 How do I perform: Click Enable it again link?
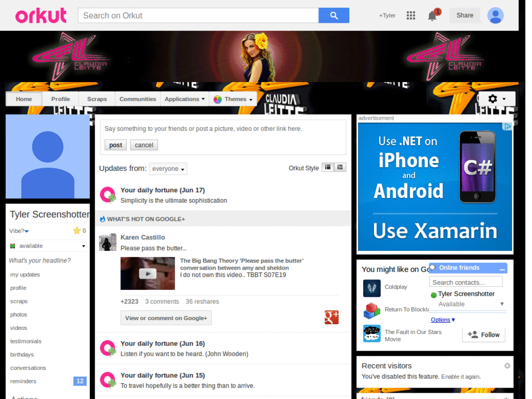tap(461, 377)
